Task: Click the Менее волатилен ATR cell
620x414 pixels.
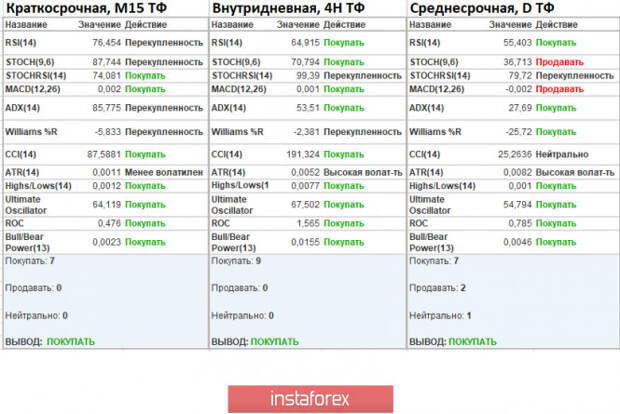Action: tap(164, 172)
